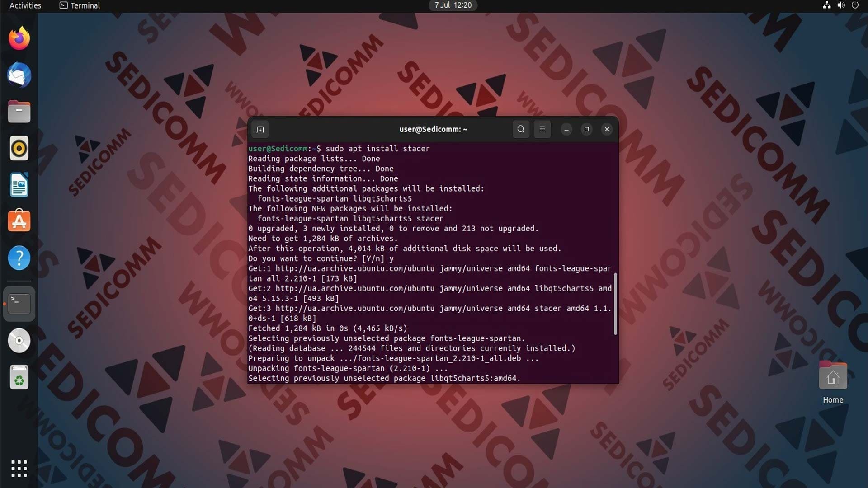Open the disc drive icon in dock
This screenshot has width=868, height=488.
tap(19, 341)
